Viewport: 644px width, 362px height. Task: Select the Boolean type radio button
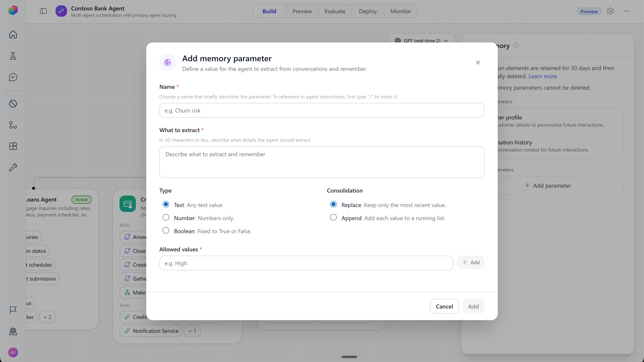pyautogui.click(x=166, y=230)
